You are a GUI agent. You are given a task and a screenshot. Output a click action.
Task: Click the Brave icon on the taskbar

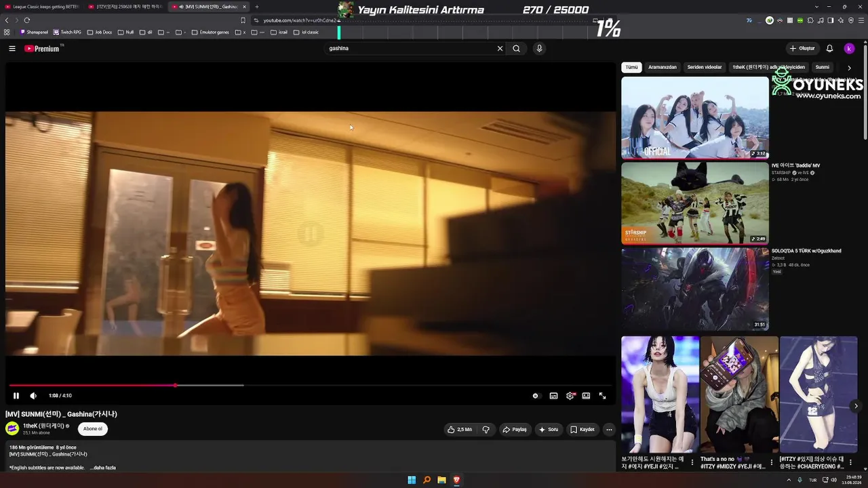[x=456, y=480]
